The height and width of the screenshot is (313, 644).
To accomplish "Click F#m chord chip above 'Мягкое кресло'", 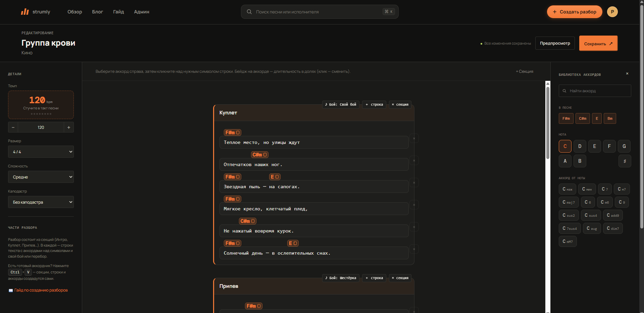I will coord(232,199).
